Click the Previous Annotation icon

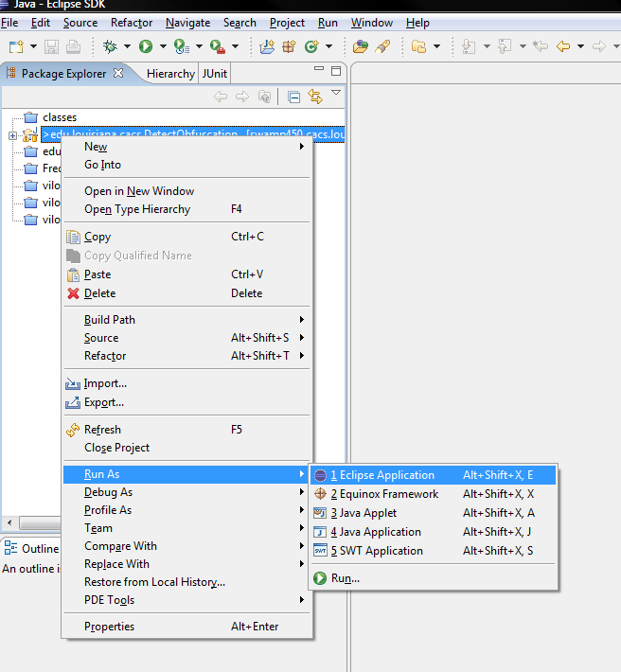[505, 46]
